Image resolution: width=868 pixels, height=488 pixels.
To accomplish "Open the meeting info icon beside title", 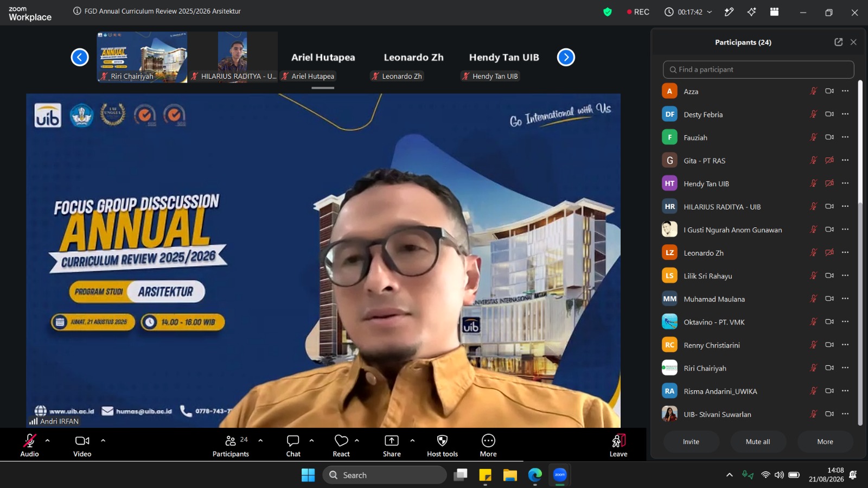I will (77, 11).
